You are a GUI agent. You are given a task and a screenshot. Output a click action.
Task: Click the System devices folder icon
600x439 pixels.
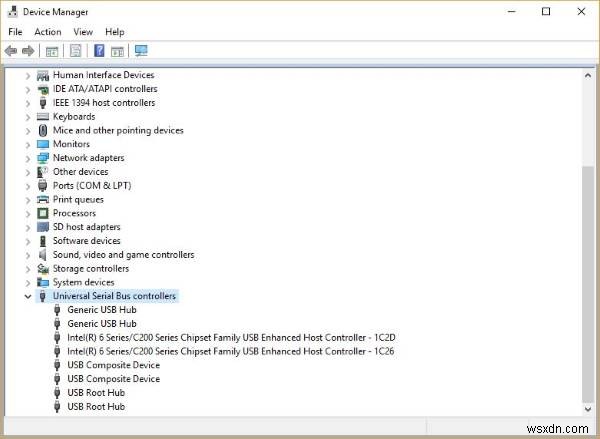pos(43,282)
